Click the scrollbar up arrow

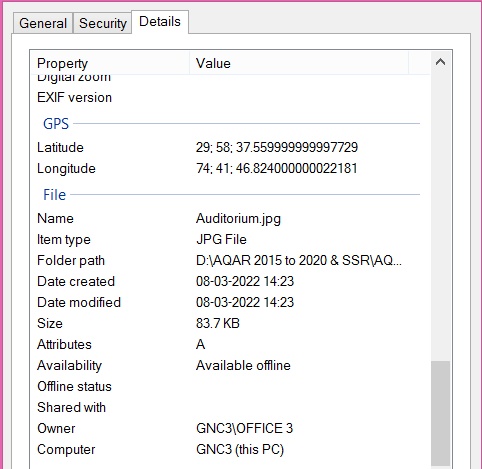(440, 62)
